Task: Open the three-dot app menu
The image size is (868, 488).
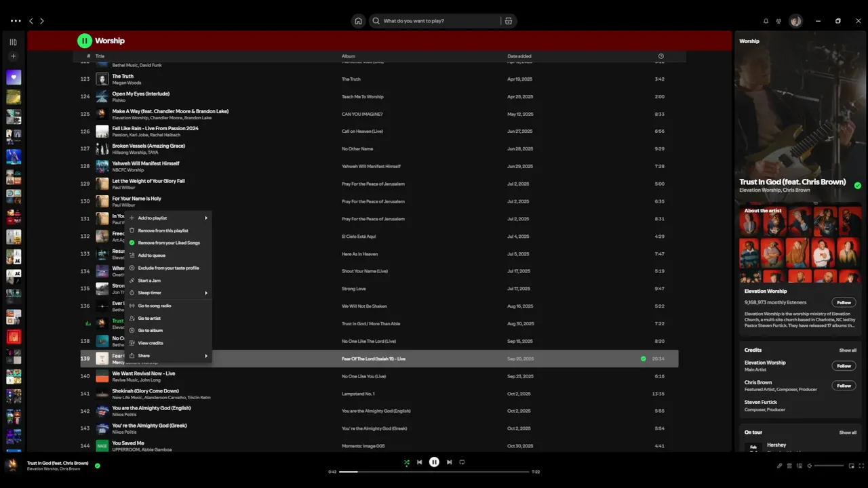Action: click(16, 21)
